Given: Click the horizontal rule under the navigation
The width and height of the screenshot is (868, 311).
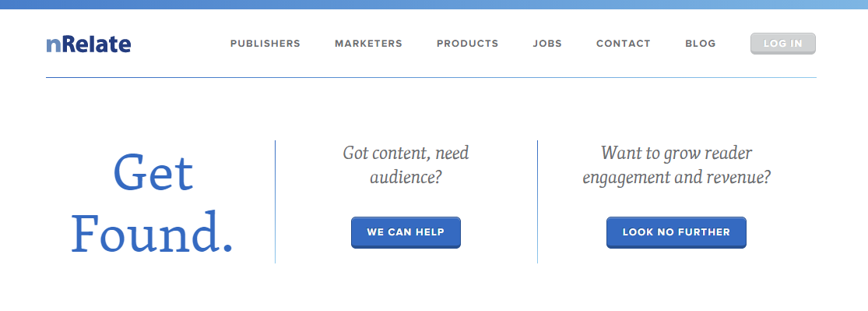Looking at the screenshot, I should (x=431, y=78).
